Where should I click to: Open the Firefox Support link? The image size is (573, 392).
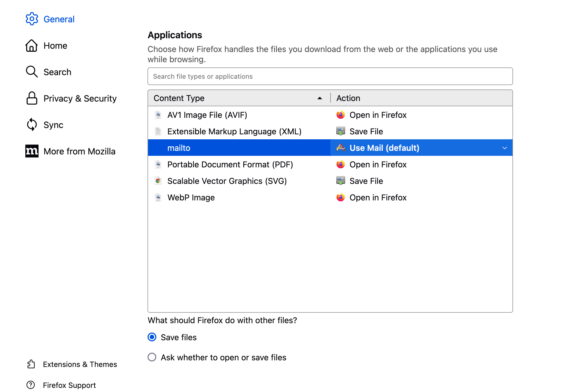[x=69, y=385]
